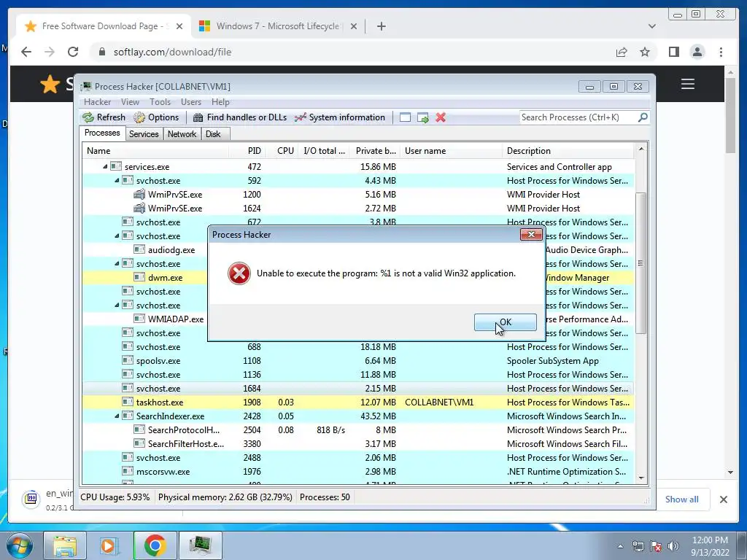This screenshot has height=560, width=747.
Task: Switch to Windows 7 Microsoft Lifecycle tab
Action: 277,26
